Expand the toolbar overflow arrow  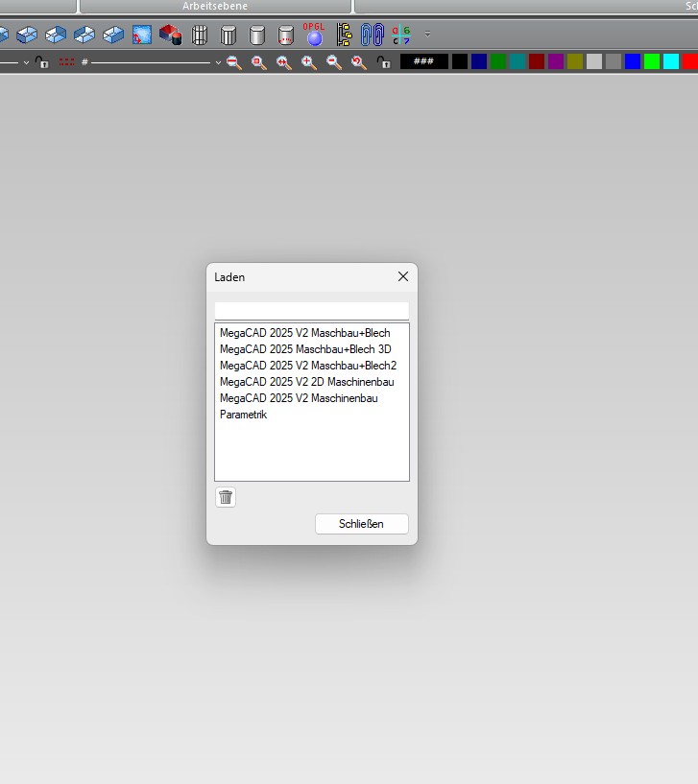point(428,35)
